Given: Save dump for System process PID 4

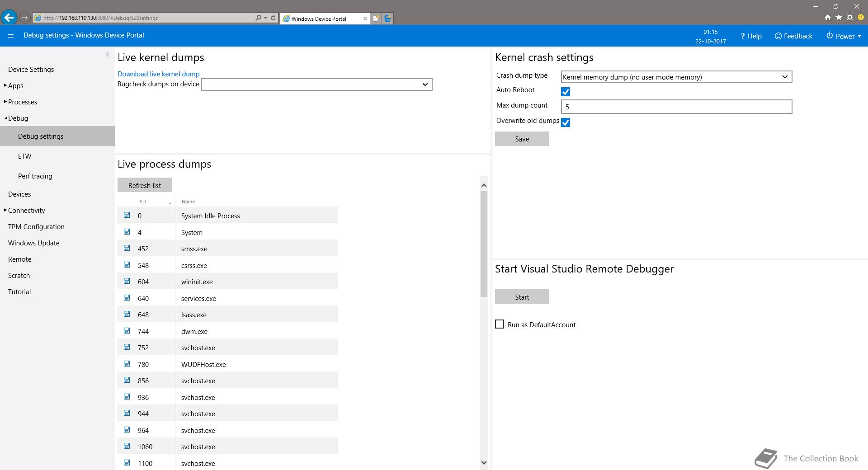Looking at the screenshot, I should tap(127, 232).
